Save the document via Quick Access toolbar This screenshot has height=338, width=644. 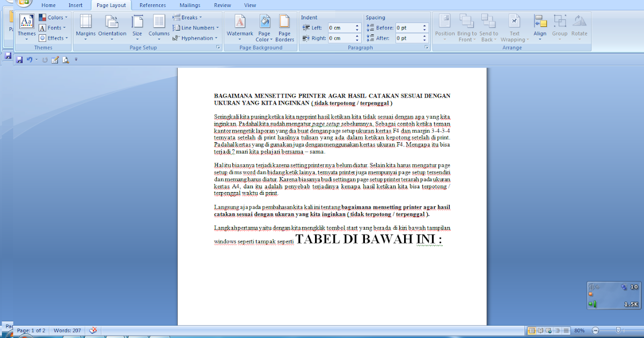point(20,61)
